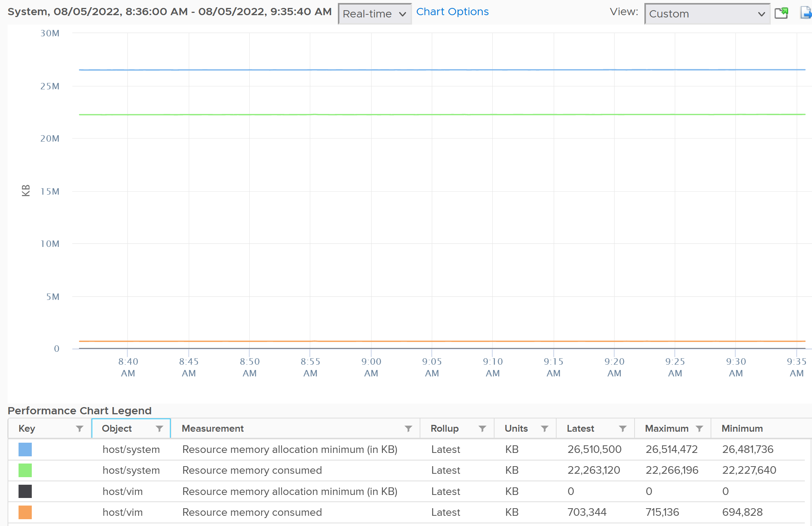Filter the Object column
812x526 pixels.
[x=159, y=429]
